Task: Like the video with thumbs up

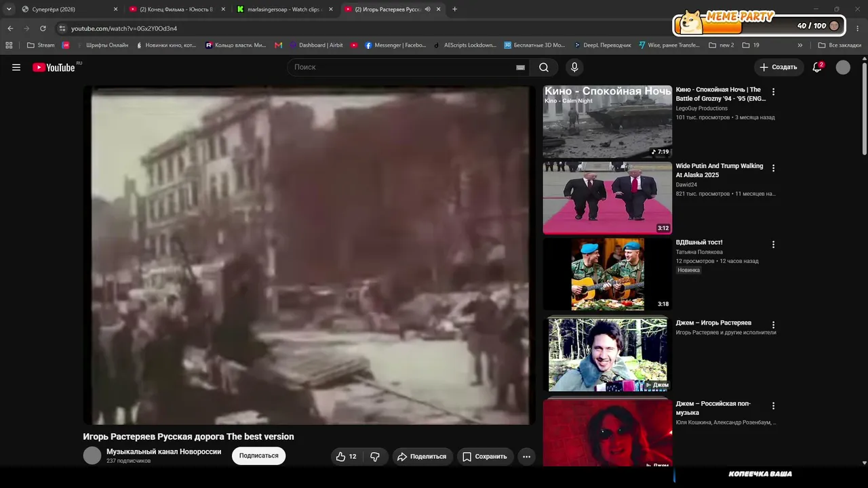Action: 346,457
